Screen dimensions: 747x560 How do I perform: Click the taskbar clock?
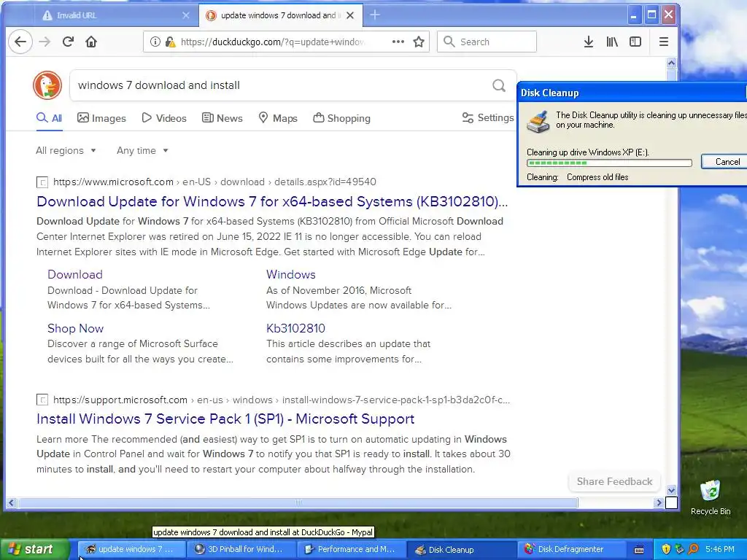[720, 549]
